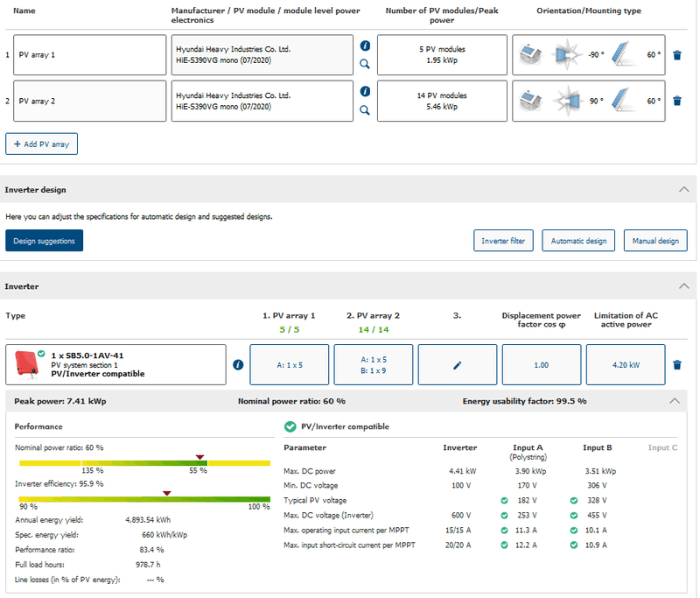Collapse the Inverter section chevron
The image size is (700, 598).
click(683, 285)
